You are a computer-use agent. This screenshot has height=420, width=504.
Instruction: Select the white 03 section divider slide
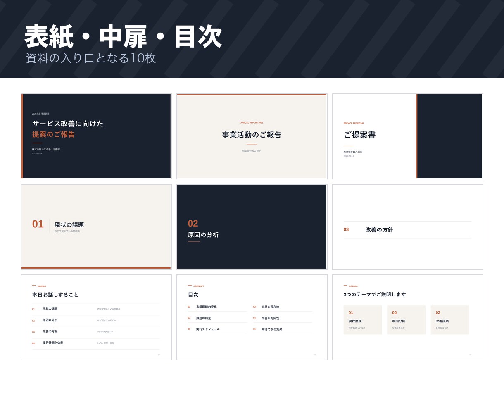click(x=408, y=227)
